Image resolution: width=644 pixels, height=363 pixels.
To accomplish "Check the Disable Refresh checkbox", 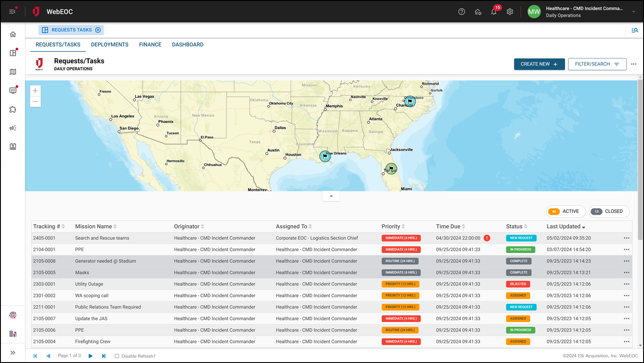I will pos(116,356).
